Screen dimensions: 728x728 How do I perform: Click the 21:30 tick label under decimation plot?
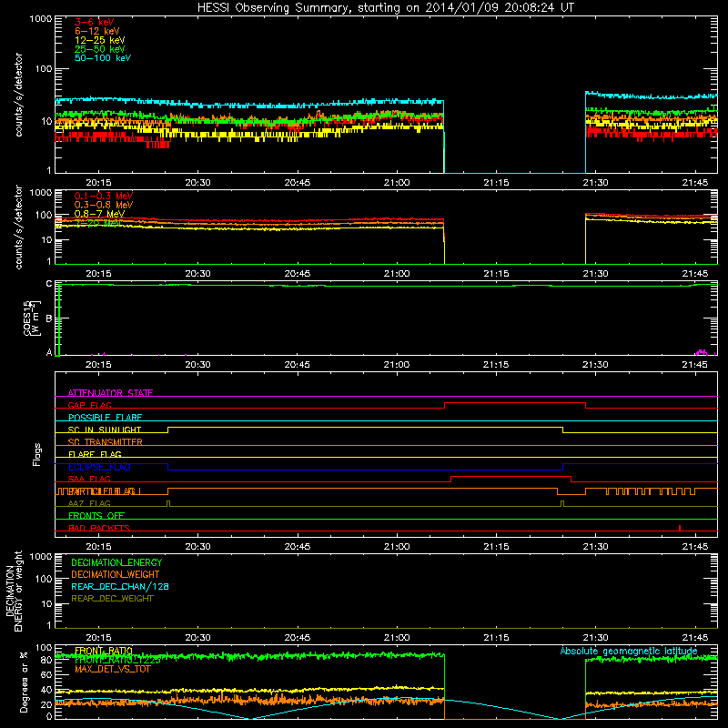595,638
